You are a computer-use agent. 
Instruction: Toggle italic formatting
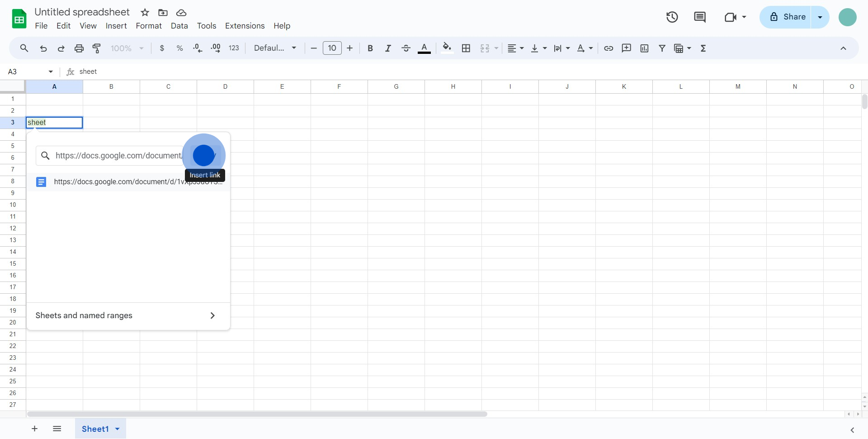pyautogui.click(x=388, y=48)
